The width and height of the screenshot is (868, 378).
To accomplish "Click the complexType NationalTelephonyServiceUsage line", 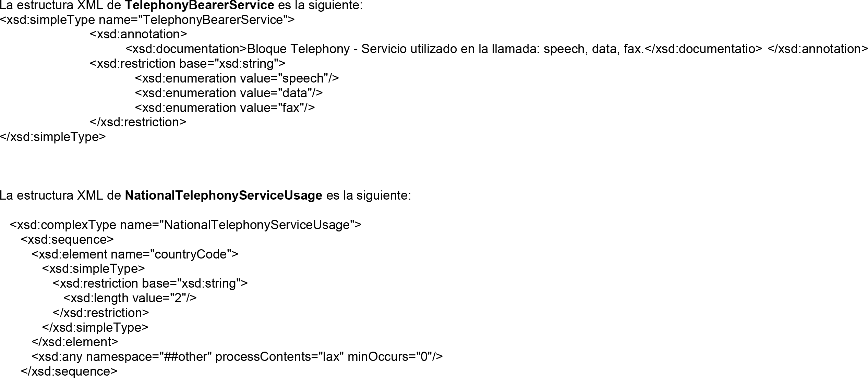I will pyautogui.click(x=186, y=225).
